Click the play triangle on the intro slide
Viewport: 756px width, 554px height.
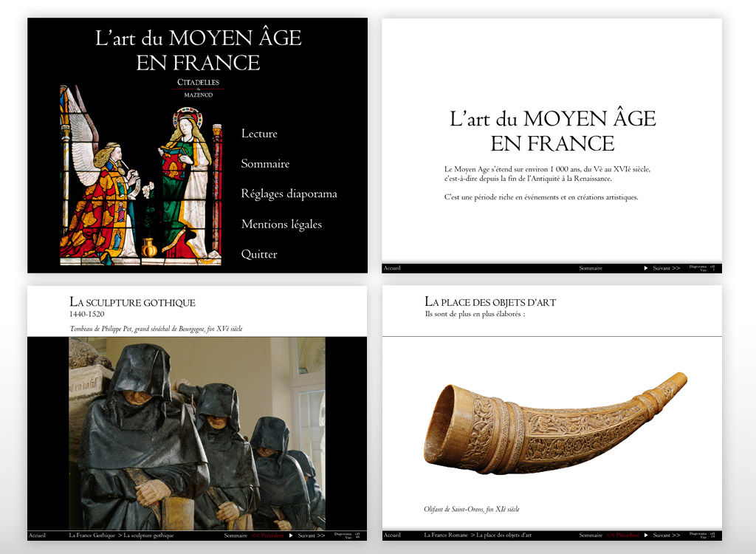click(x=646, y=268)
